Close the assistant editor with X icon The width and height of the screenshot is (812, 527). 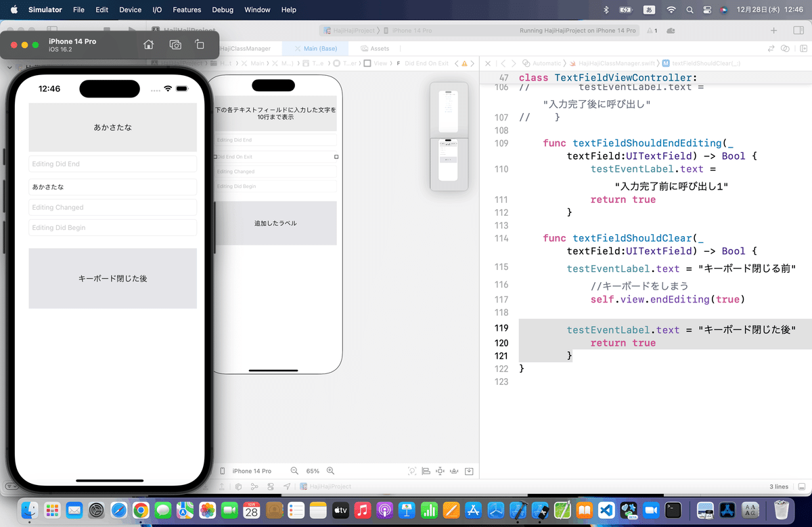488,63
